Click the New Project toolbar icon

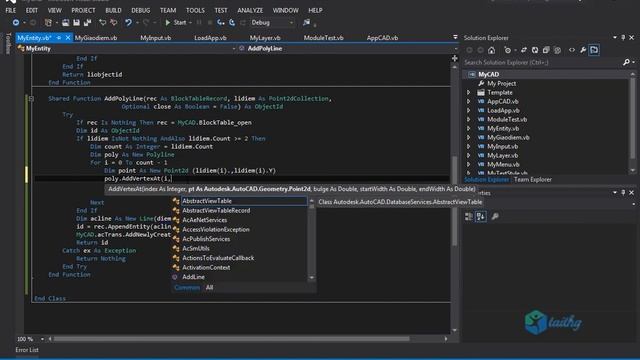coord(48,23)
